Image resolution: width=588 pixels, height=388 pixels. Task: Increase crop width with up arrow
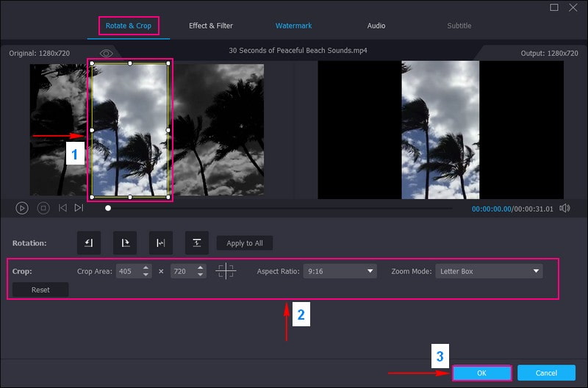(x=146, y=267)
